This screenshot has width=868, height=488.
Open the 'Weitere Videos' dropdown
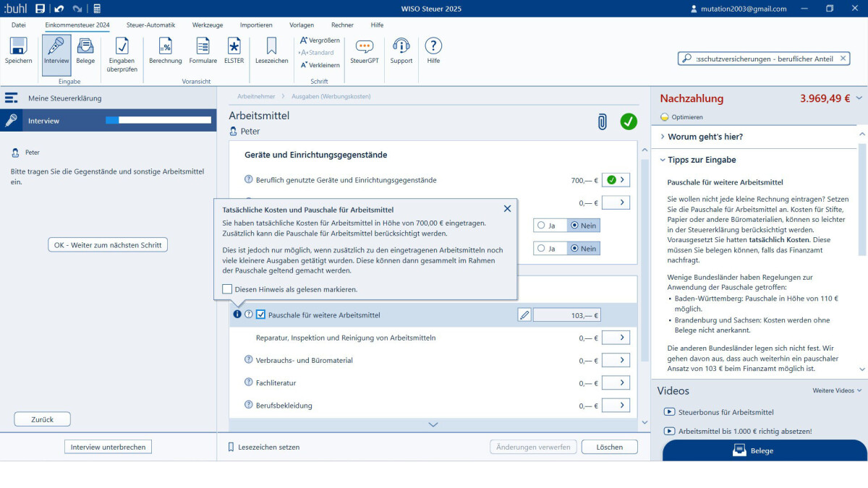tap(837, 390)
